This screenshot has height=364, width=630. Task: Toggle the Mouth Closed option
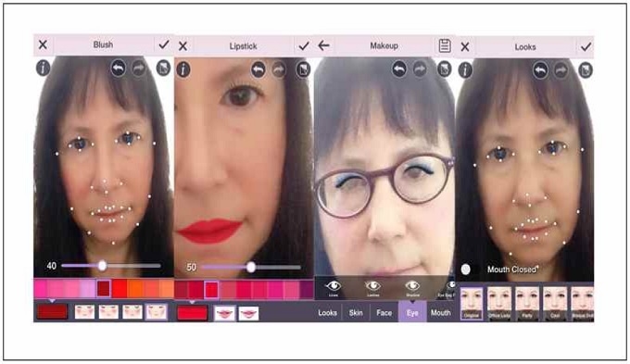click(x=466, y=270)
